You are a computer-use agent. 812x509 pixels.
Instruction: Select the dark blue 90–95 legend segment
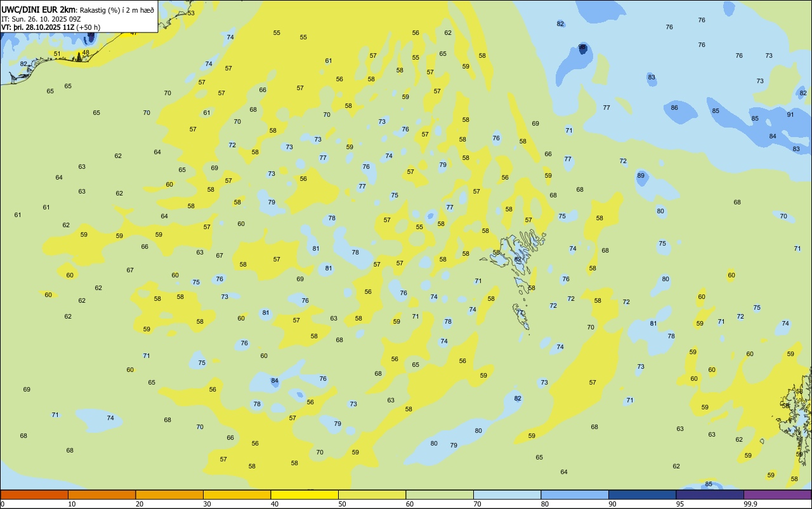[x=642, y=494]
